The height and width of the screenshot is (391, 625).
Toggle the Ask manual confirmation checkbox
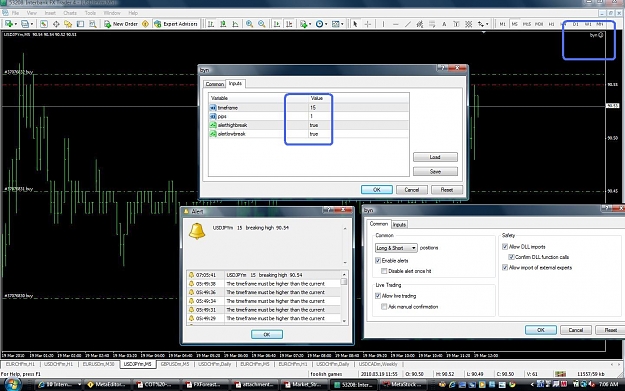384,307
